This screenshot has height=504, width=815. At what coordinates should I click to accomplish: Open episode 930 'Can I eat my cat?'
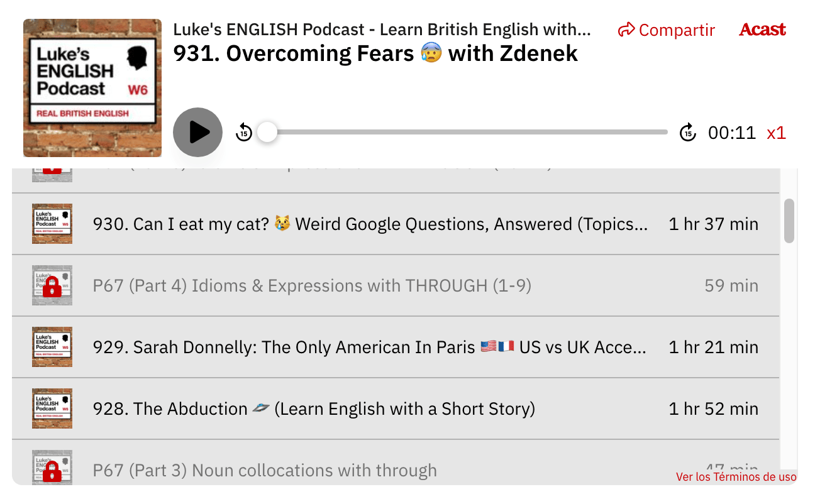point(371,224)
